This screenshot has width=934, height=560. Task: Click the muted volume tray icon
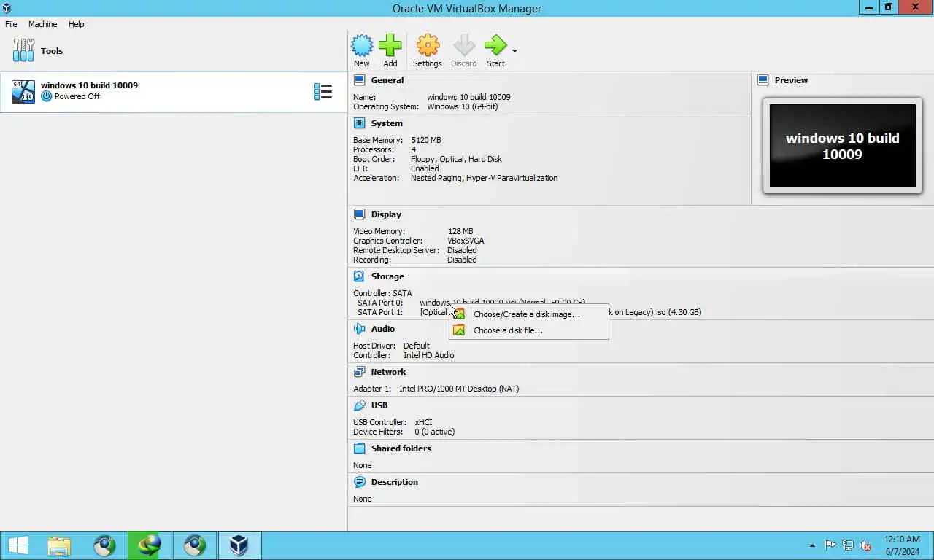pos(865,545)
